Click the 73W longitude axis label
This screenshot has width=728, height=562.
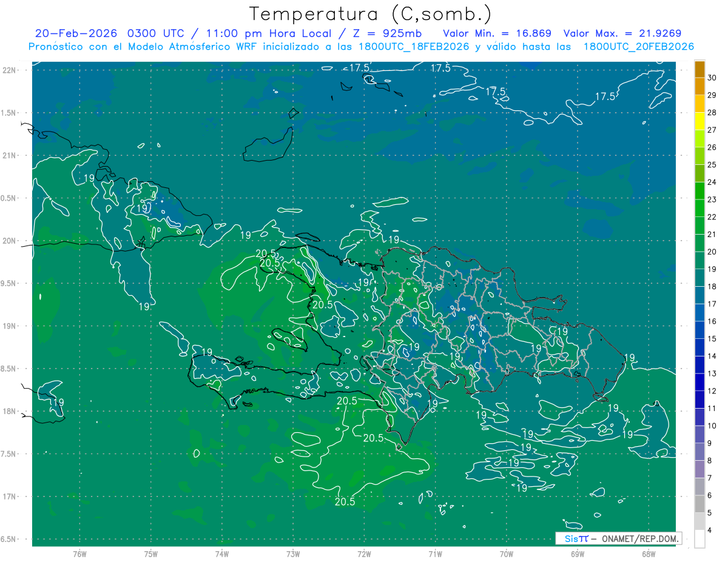(x=293, y=554)
